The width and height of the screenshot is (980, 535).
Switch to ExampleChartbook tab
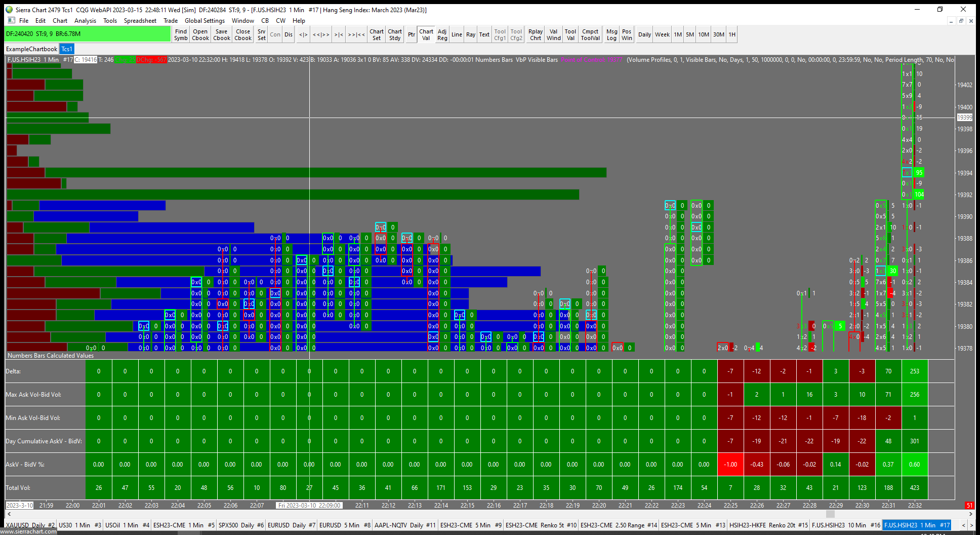tap(31, 49)
